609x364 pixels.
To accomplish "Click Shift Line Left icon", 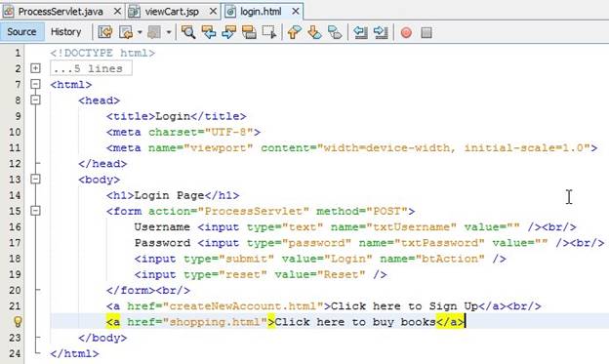I will pyautogui.click(x=360, y=32).
